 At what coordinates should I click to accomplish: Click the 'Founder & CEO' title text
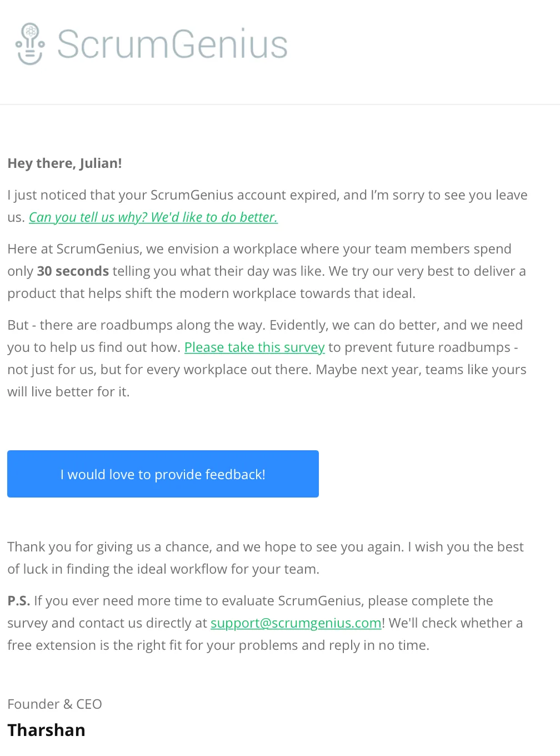point(54,704)
